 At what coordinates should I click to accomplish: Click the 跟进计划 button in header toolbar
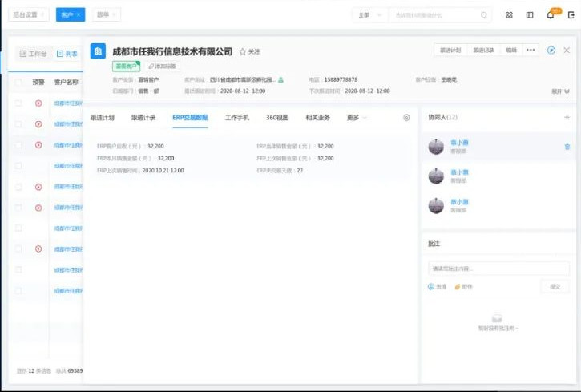pyautogui.click(x=450, y=50)
